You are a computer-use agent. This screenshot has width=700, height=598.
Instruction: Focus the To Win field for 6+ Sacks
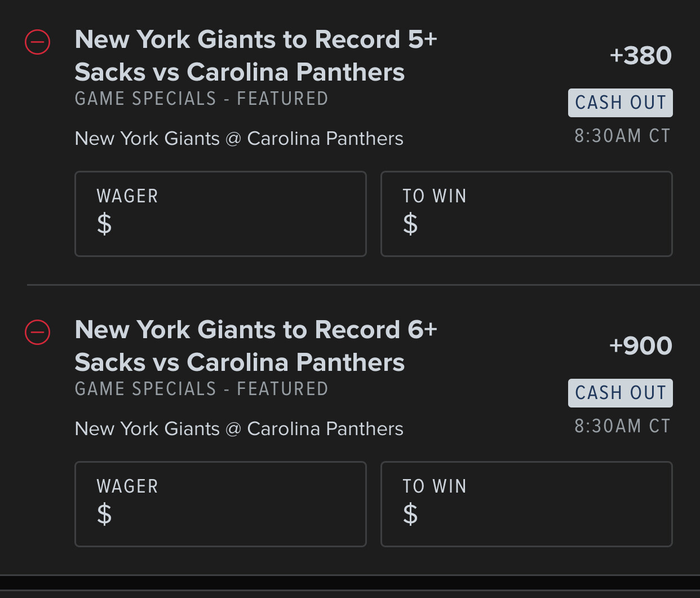526,504
